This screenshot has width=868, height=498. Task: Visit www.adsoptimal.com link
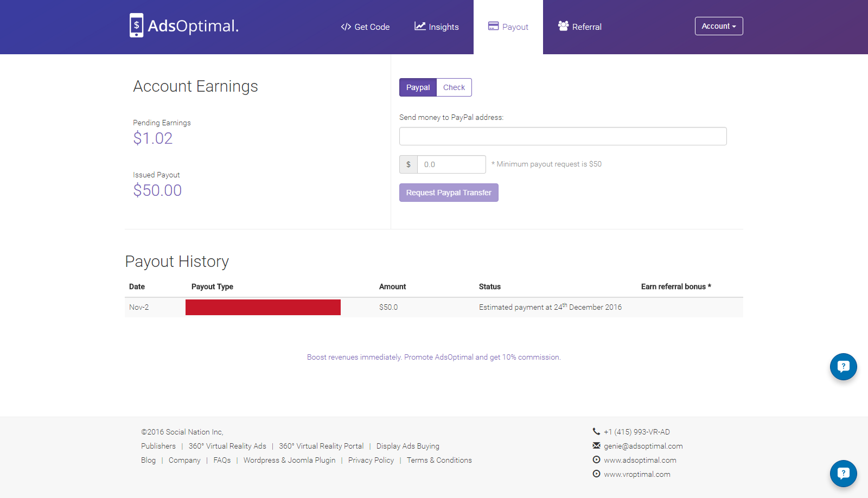[x=640, y=460]
